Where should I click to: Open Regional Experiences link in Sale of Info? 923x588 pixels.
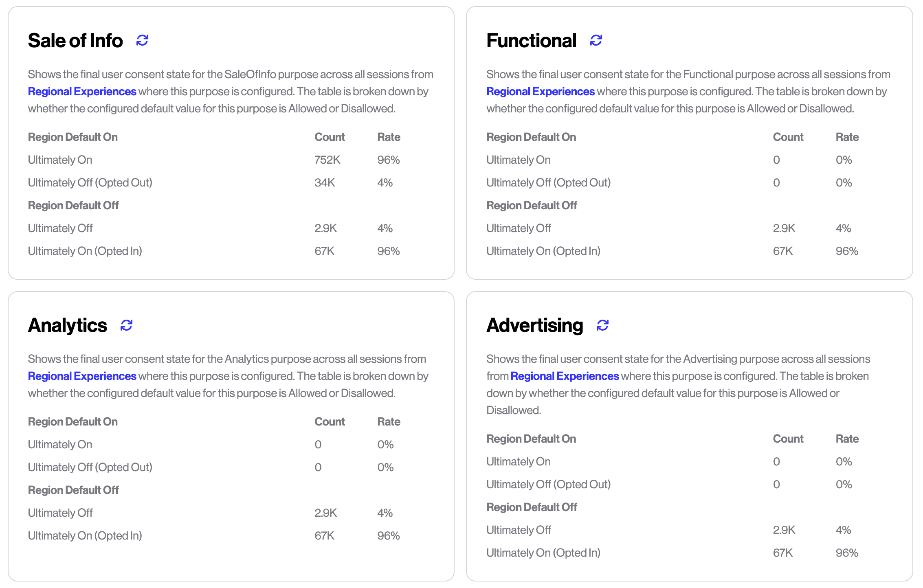click(x=82, y=92)
